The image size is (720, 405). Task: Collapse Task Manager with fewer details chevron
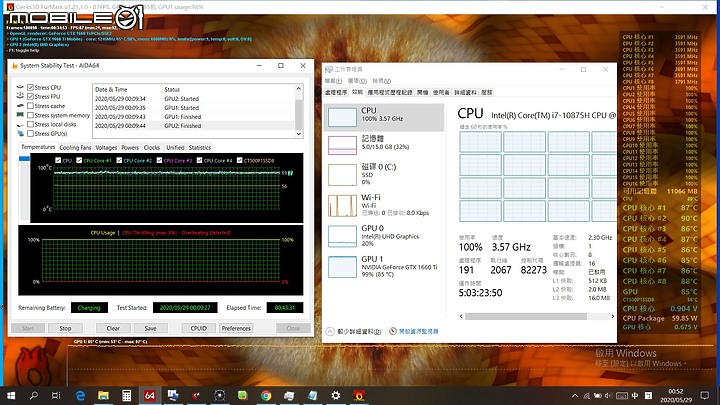point(330,331)
